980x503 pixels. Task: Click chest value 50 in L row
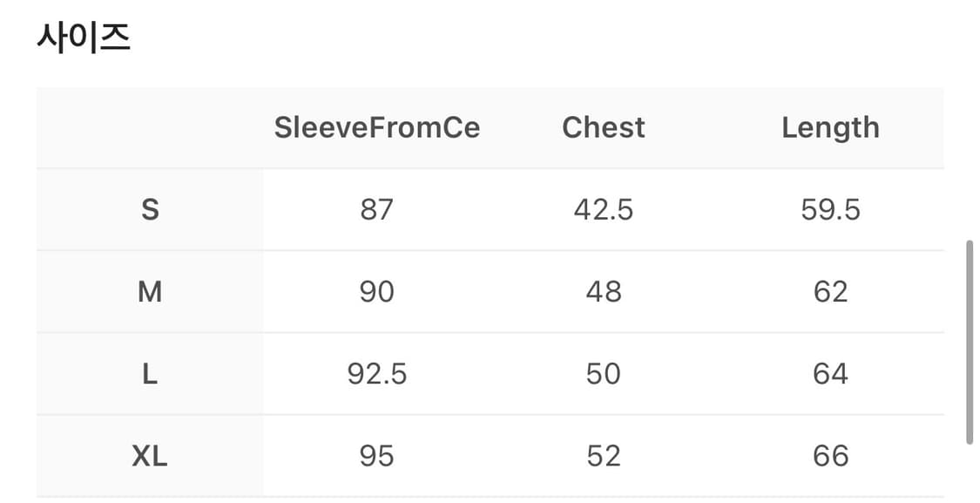click(604, 374)
